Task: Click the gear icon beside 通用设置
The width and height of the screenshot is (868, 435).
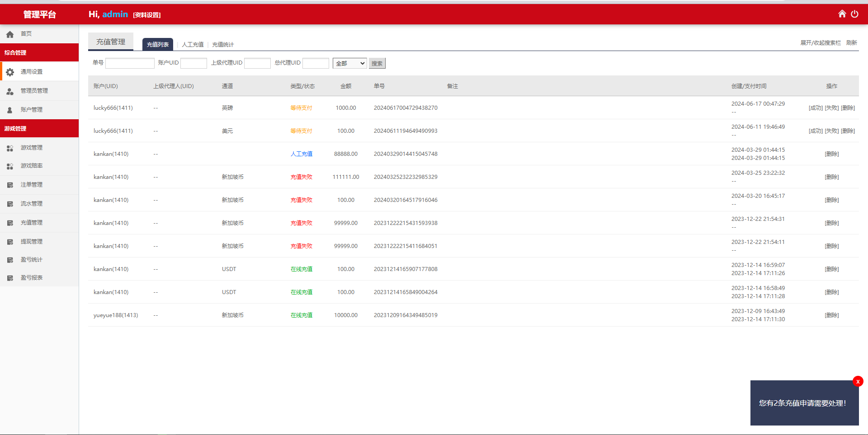Action: [10, 72]
